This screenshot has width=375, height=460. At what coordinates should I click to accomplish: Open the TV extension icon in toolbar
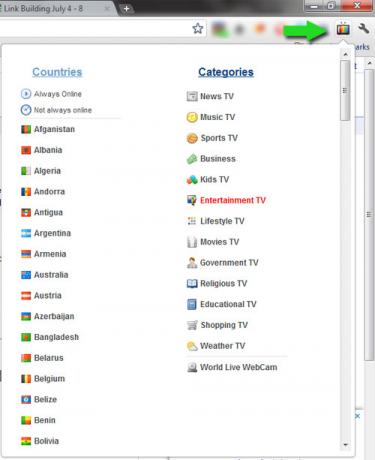coord(343,29)
